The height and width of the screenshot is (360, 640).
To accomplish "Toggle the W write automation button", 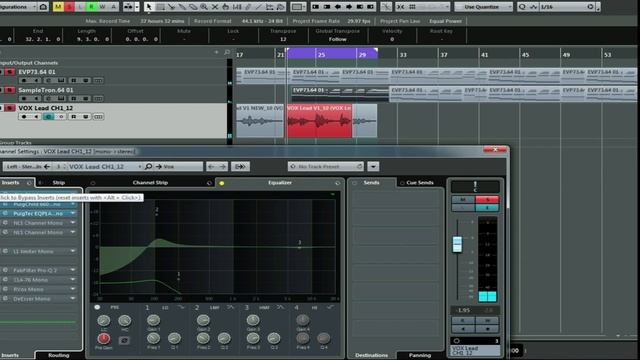I will [102, 7].
